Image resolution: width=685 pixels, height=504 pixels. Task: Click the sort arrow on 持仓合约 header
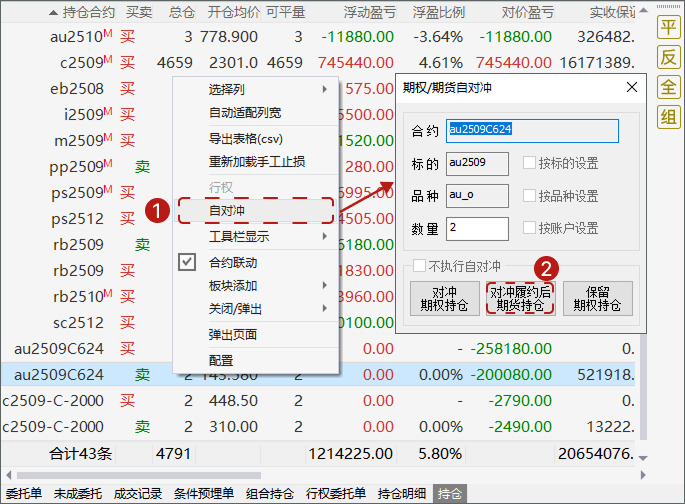(54, 12)
